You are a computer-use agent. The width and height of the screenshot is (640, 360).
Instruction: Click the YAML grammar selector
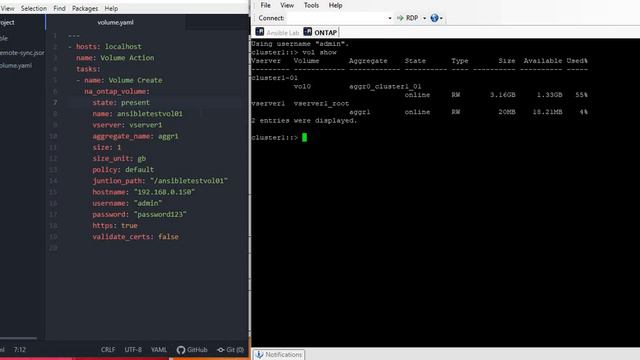[x=159, y=350]
